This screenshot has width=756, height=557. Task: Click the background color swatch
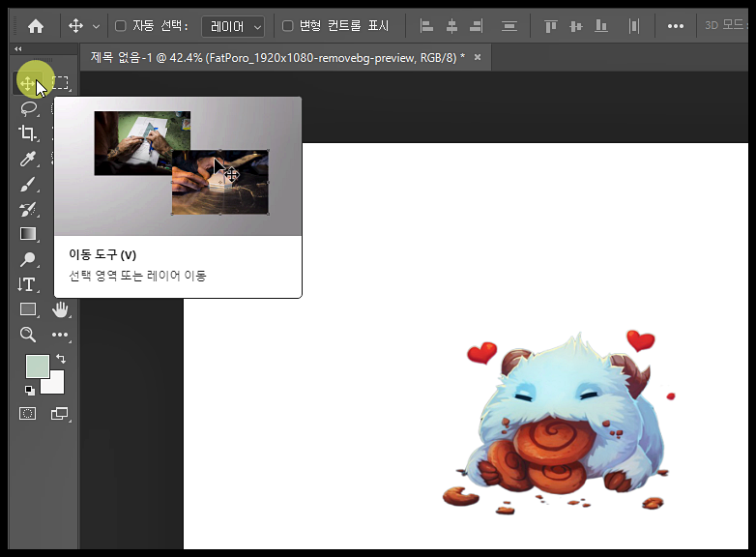[55, 385]
